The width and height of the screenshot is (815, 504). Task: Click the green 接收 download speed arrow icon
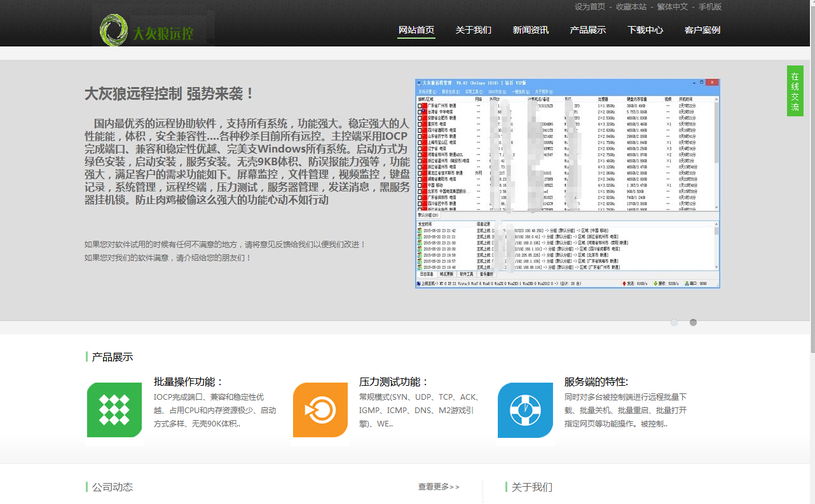coord(655,283)
